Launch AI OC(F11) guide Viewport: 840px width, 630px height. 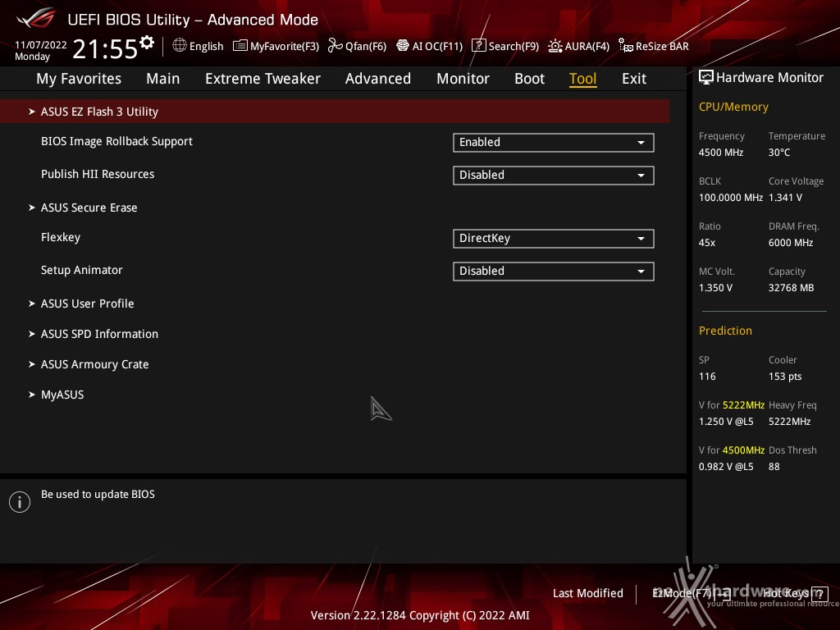click(429, 46)
